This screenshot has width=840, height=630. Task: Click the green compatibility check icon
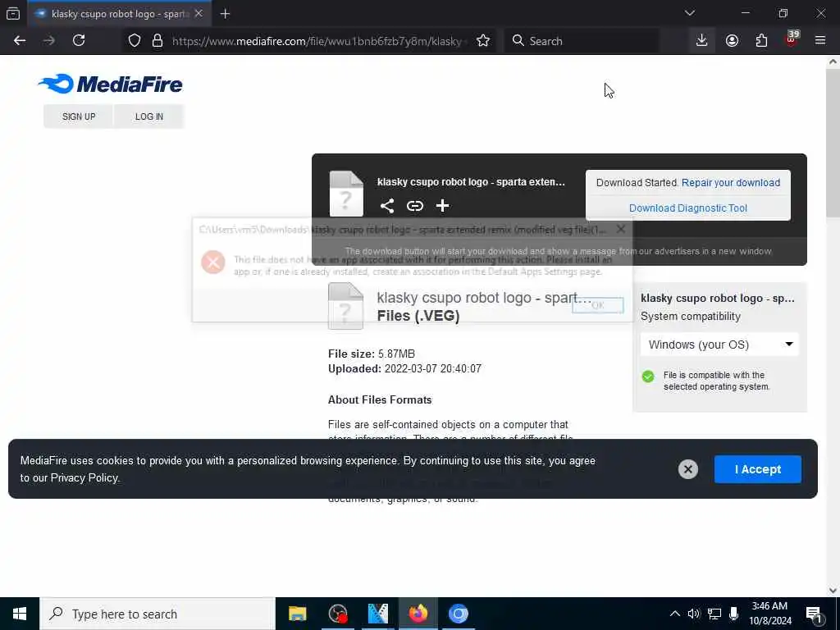(x=648, y=377)
